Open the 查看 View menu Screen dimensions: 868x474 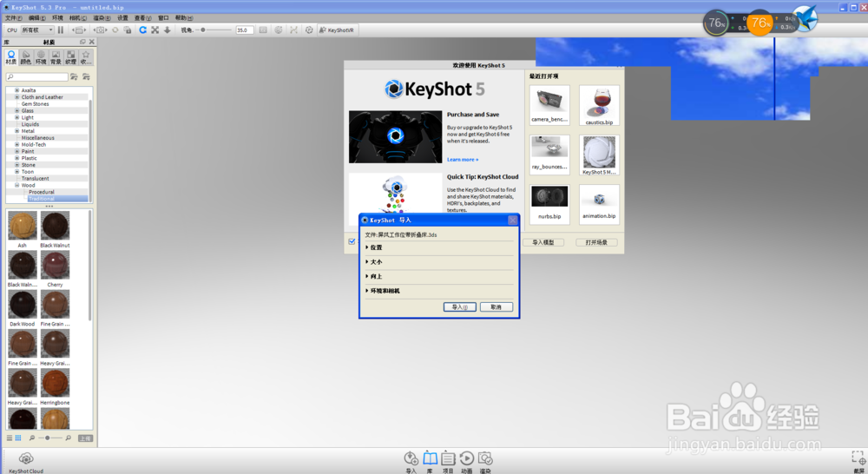tap(143, 17)
